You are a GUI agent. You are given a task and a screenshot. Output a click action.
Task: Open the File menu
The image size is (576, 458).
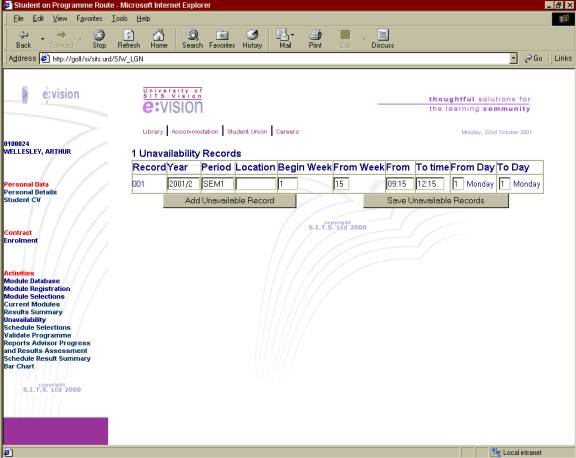pos(18,18)
